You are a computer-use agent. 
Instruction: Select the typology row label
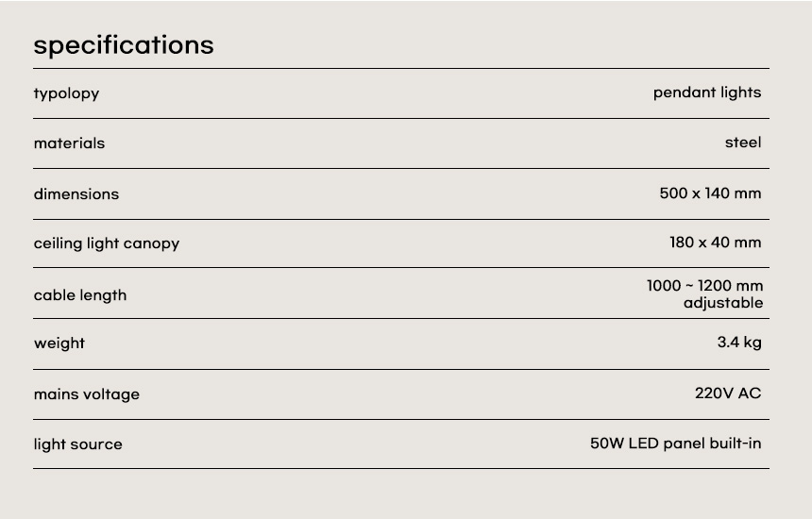(66, 93)
